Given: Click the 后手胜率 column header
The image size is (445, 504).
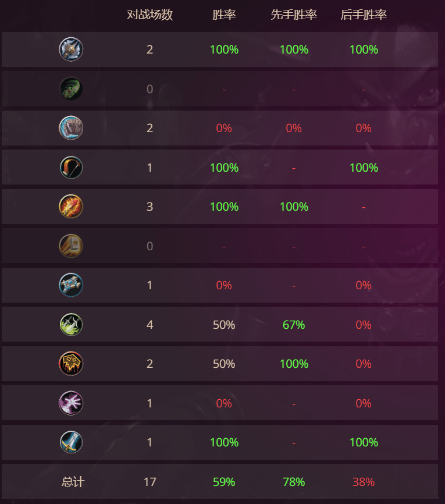Looking at the screenshot, I should coord(364,15).
